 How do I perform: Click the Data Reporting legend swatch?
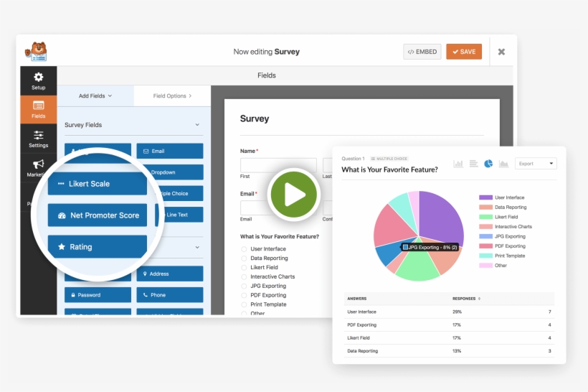(485, 207)
